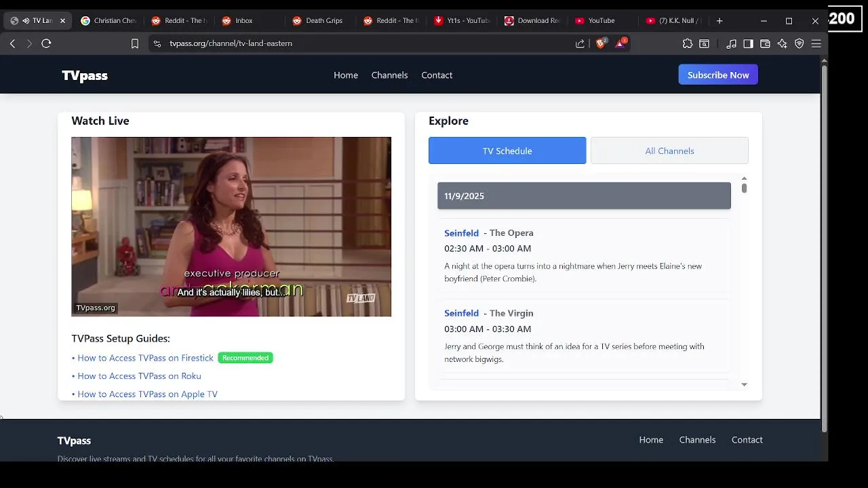Click the Watch Live heading
This screenshot has width=868, height=488.
[100, 121]
